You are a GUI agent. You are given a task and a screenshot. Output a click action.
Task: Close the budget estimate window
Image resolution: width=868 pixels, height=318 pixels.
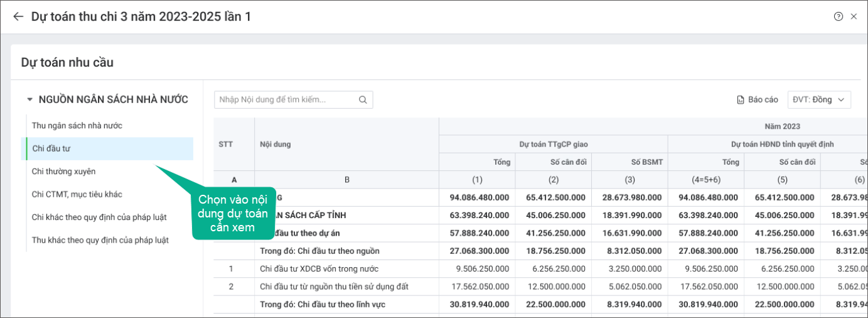[854, 17]
